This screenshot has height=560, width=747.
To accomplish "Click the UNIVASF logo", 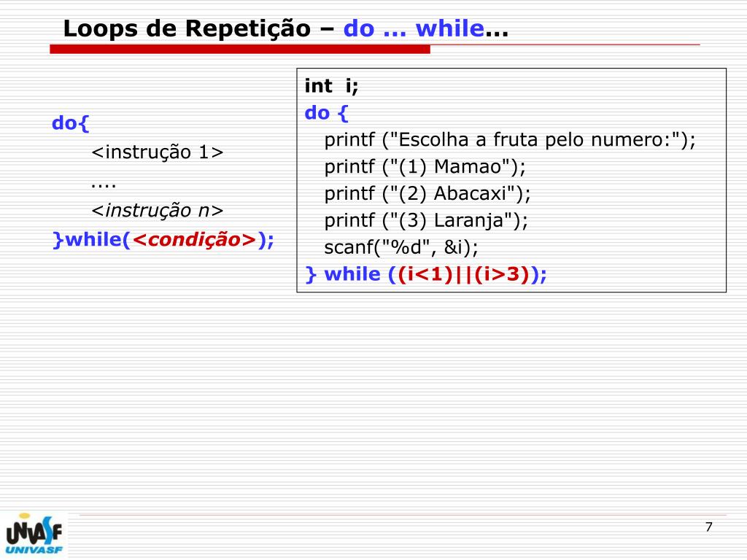I will pos(34,534).
